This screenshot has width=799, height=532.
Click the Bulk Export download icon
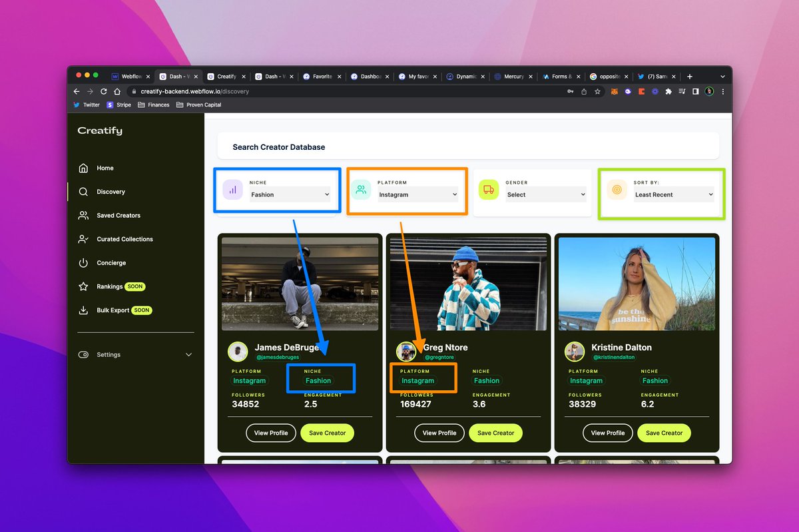tap(83, 310)
